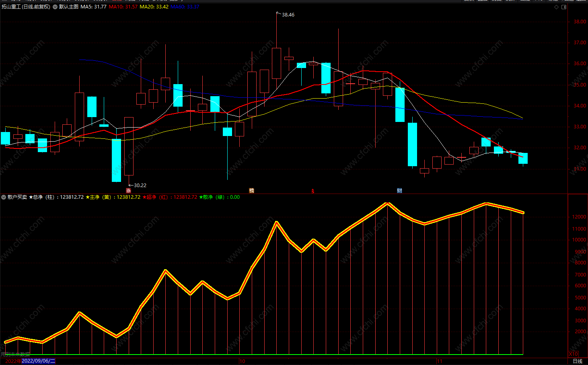The height and width of the screenshot is (365, 588).
Task: Click the 涨 event marker icon
Action: click(129, 191)
